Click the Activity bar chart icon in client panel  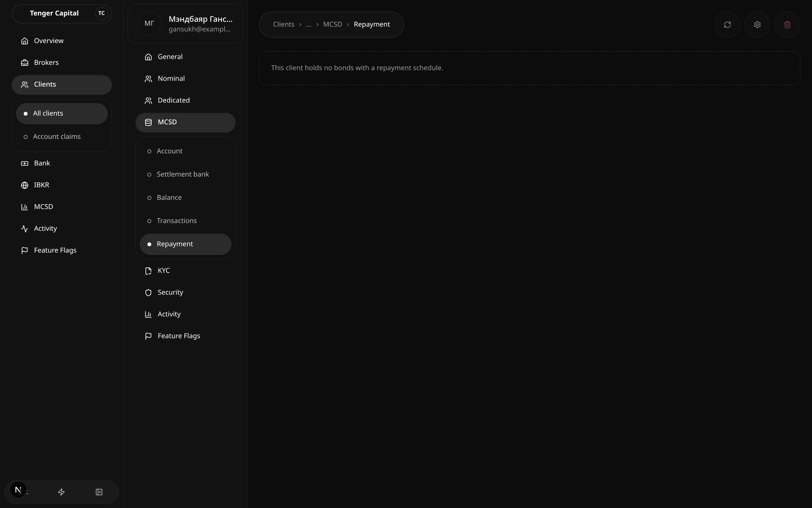click(148, 314)
